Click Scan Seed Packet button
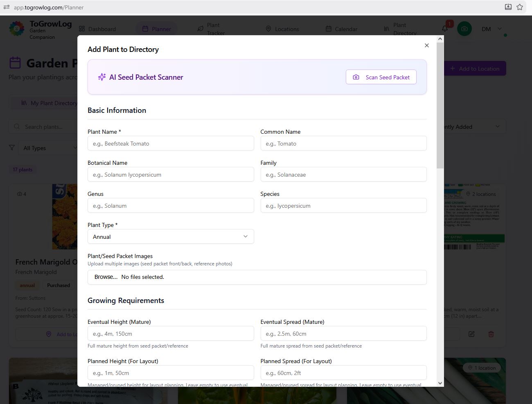This screenshot has height=404, width=532. pos(381,77)
